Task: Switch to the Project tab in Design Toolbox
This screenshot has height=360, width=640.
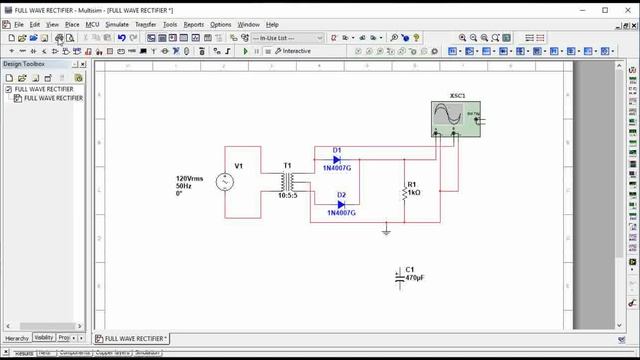Action: click(64, 338)
